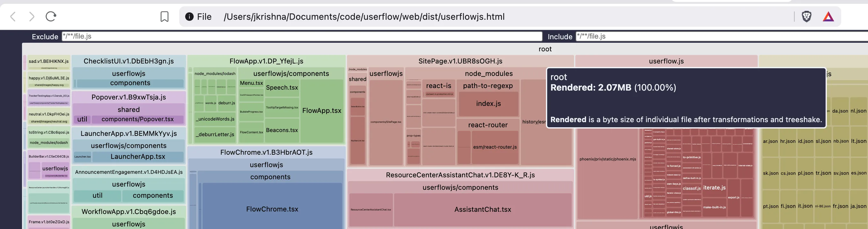Click the classof.js tile
This screenshot has height=229, width=868.
pyautogui.click(x=691, y=188)
